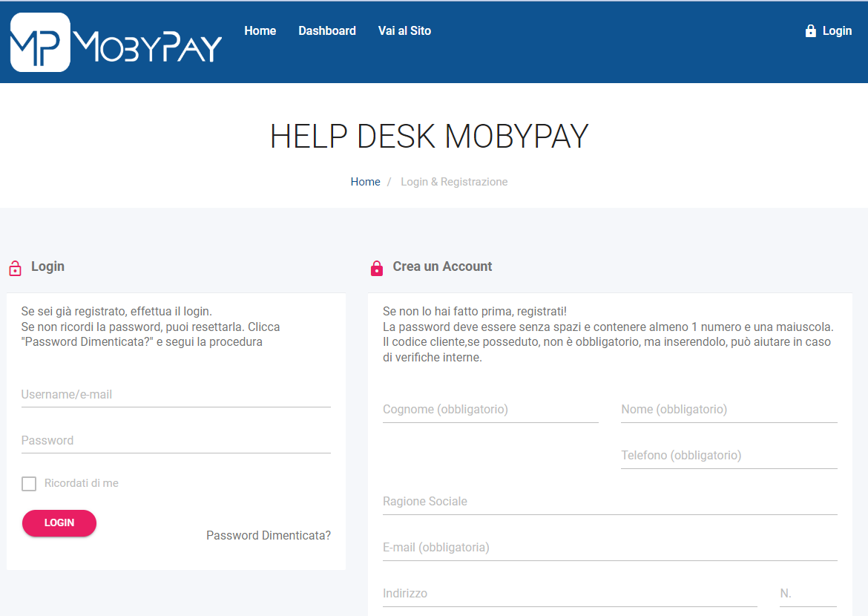Viewport: 868px width, 616px height.
Task: Open the Login link in the top right
Action: (837, 31)
